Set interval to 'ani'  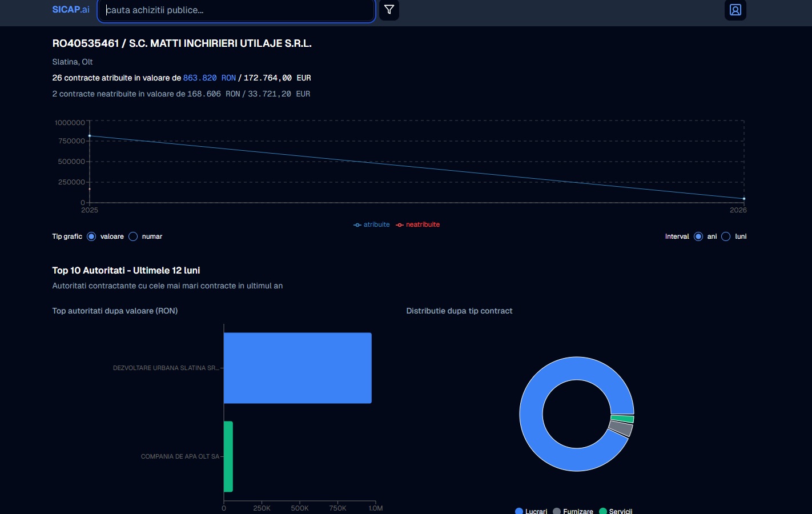pyautogui.click(x=698, y=236)
